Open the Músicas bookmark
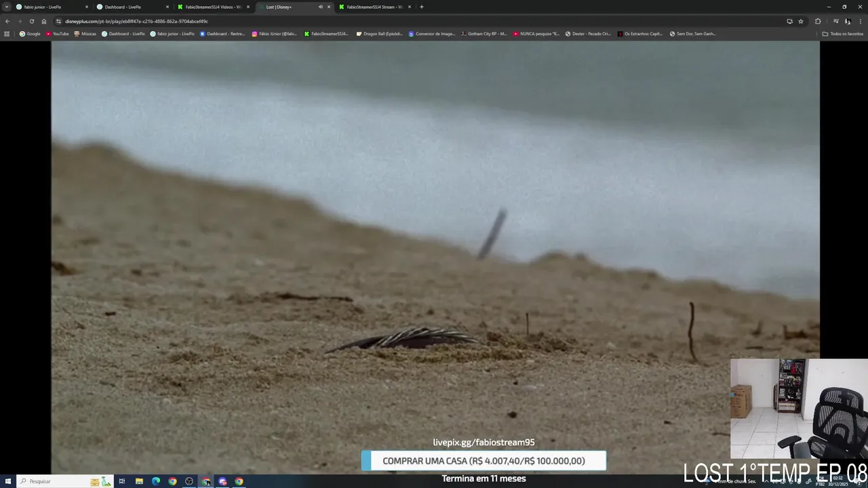This screenshot has height=488, width=868. tap(85, 34)
